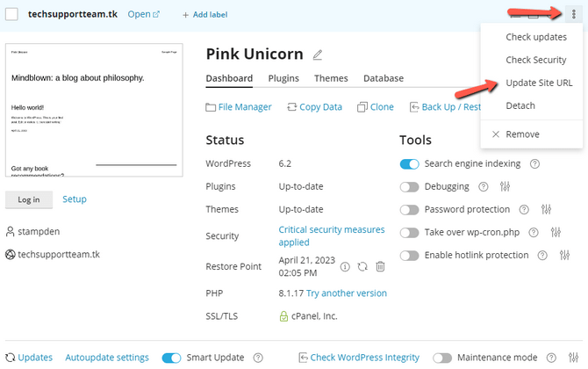588x369 pixels.
Task: Delete restore point with trash icon
Action: pyautogui.click(x=380, y=267)
